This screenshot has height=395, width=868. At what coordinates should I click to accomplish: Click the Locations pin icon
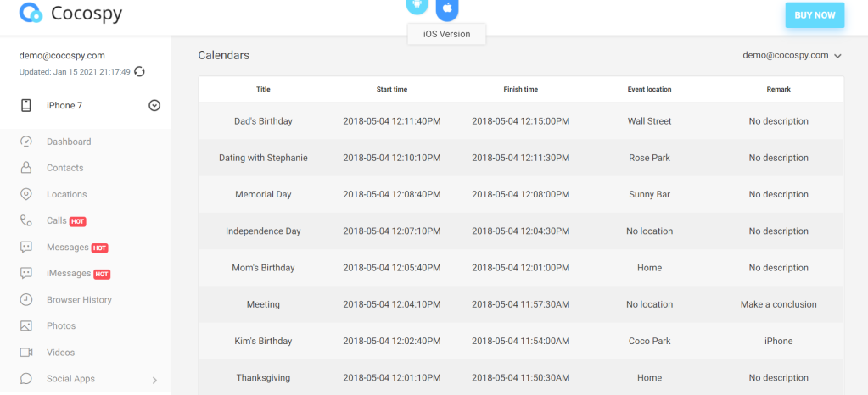[x=26, y=194]
